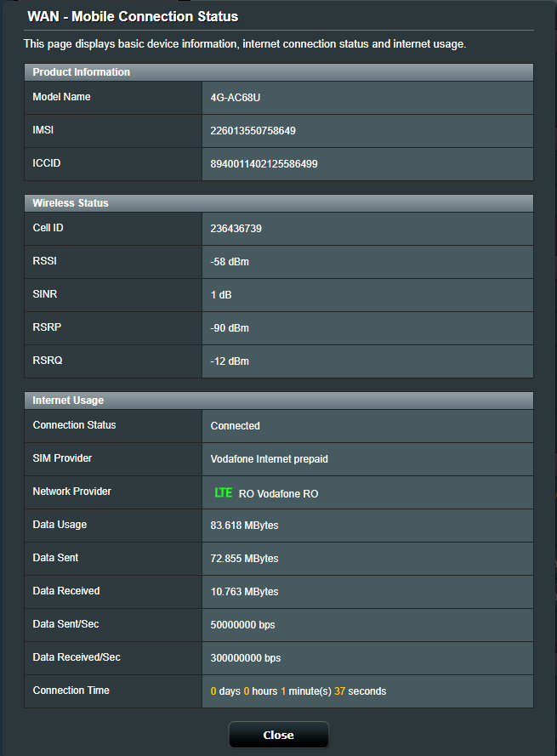Viewport: 557px width, 756px height.
Task: Click the Connected status text
Action: [x=235, y=425]
